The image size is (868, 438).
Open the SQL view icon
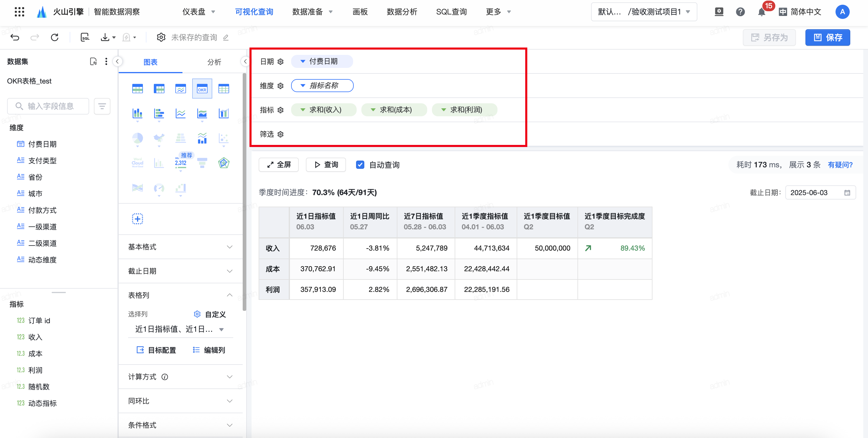85,37
